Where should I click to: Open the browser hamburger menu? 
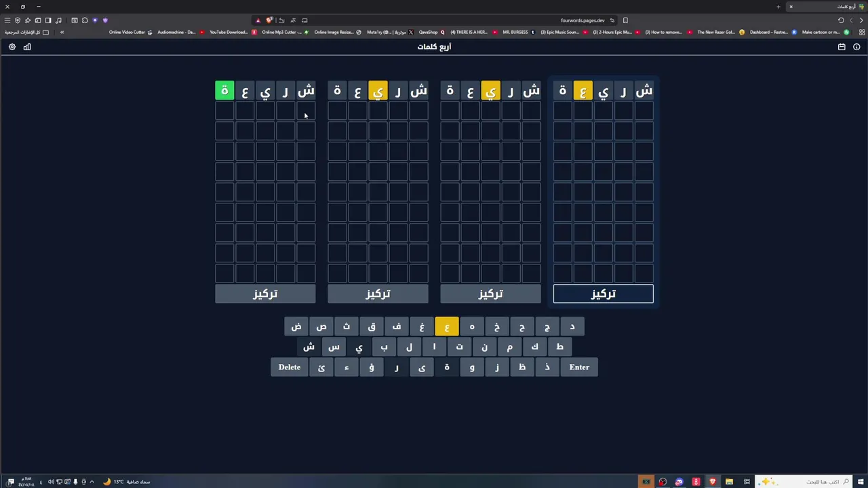(x=7, y=20)
